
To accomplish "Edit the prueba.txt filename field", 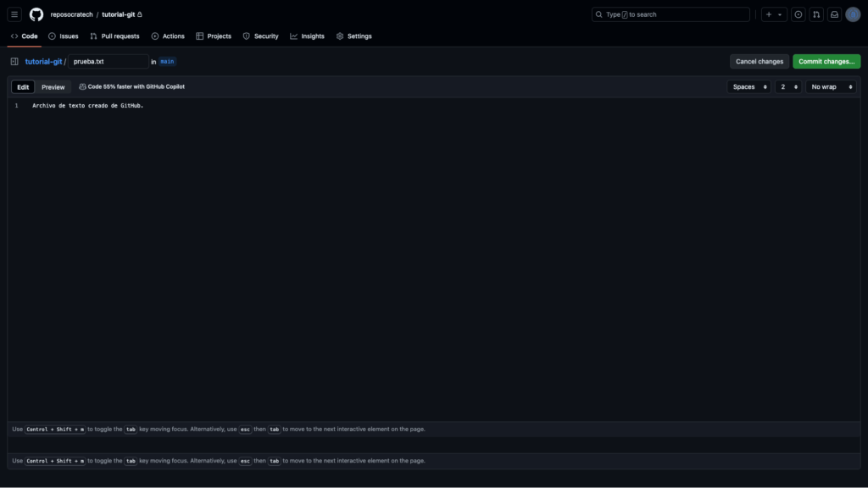I will 108,61.
